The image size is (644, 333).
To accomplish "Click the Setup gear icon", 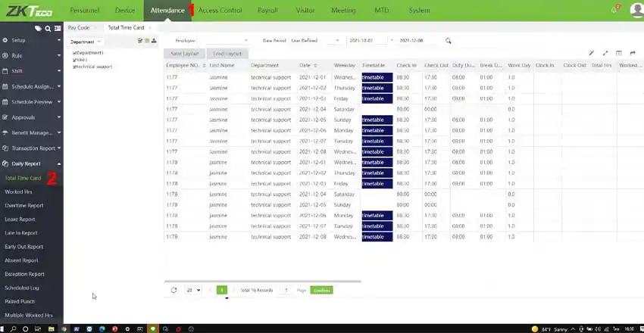I will click(x=5, y=40).
